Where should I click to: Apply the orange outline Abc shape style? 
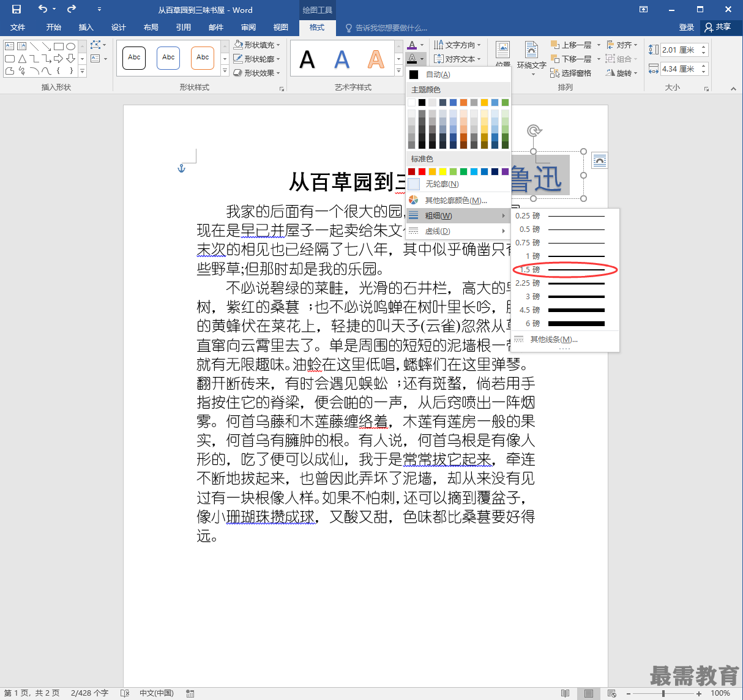203,58
